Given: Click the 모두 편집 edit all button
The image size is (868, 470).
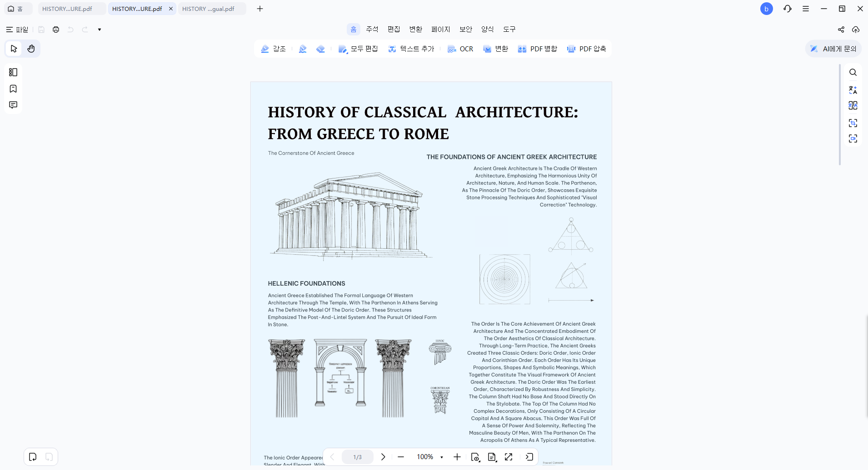Looking at the screenshot, I should pyautogui.click(x=358, y=49).
